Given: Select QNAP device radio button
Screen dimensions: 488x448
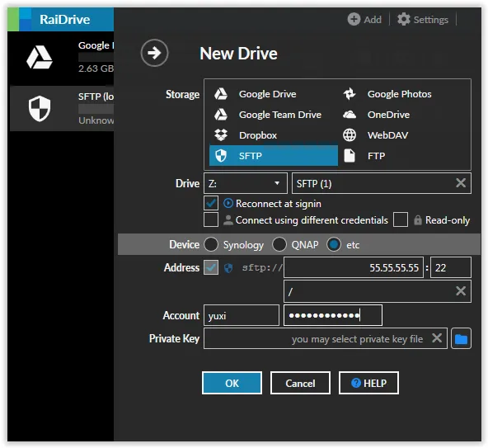Looking at the screenshot, I should click(x=279, y=244).
